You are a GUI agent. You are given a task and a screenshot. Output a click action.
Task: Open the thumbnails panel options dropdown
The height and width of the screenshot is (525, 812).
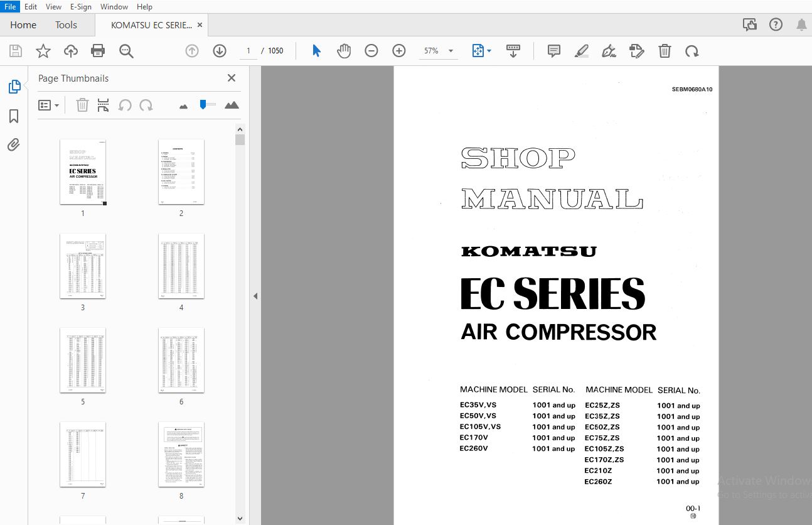(x=49, y=105)
